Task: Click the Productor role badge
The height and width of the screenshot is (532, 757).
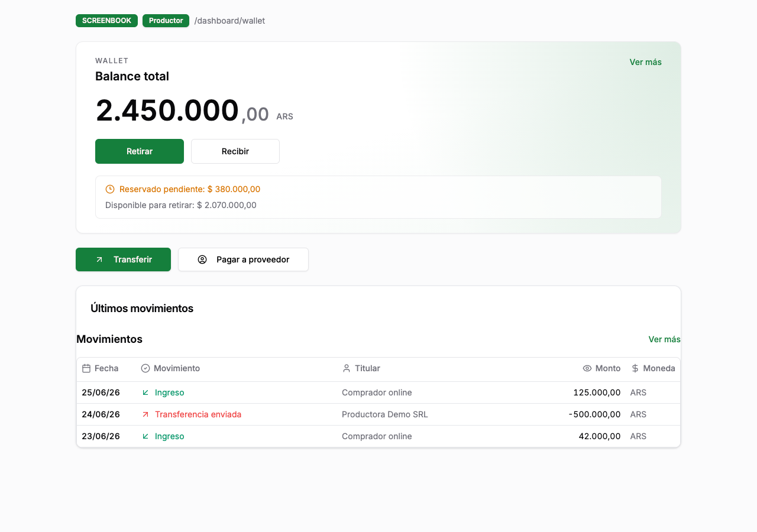Action: (x=166, y=21)
